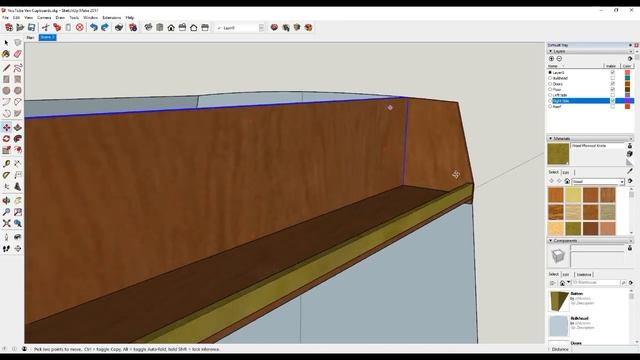Toggle Doors layer visibility checkbox
The height and width of the screenshot is (360, 640).
[x=613, y=84]
